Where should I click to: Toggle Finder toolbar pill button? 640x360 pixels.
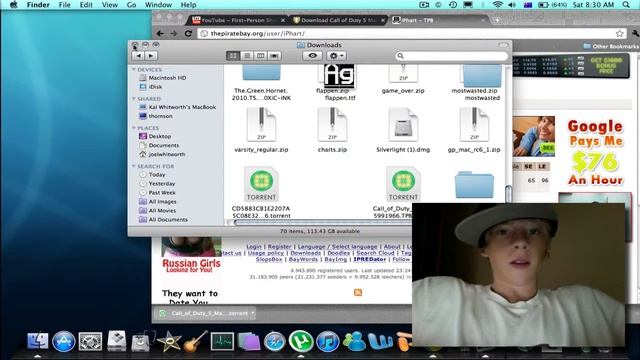(x=503, y=44)
